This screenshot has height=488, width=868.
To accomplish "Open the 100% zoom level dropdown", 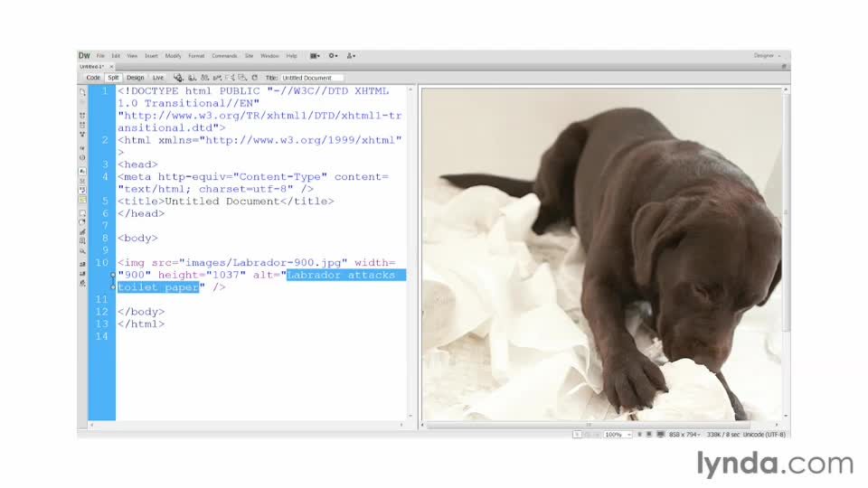I will tap(618, 435).
